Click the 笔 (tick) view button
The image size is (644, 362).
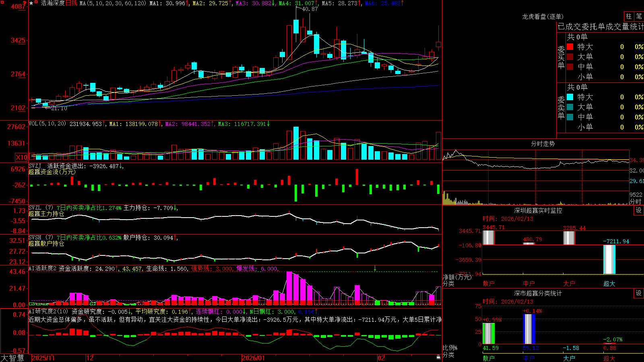[x=639, y=16]
